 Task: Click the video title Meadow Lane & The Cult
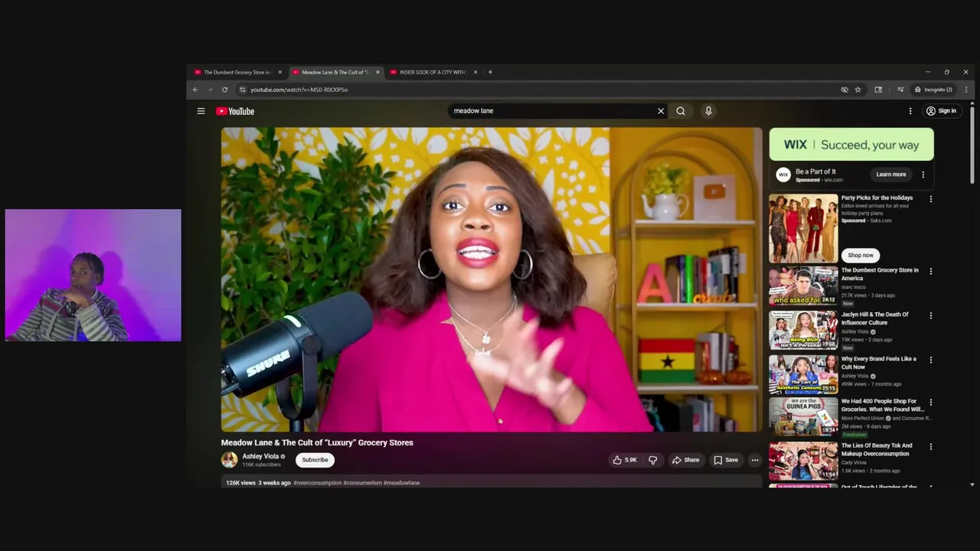click(x=317, y=442)
